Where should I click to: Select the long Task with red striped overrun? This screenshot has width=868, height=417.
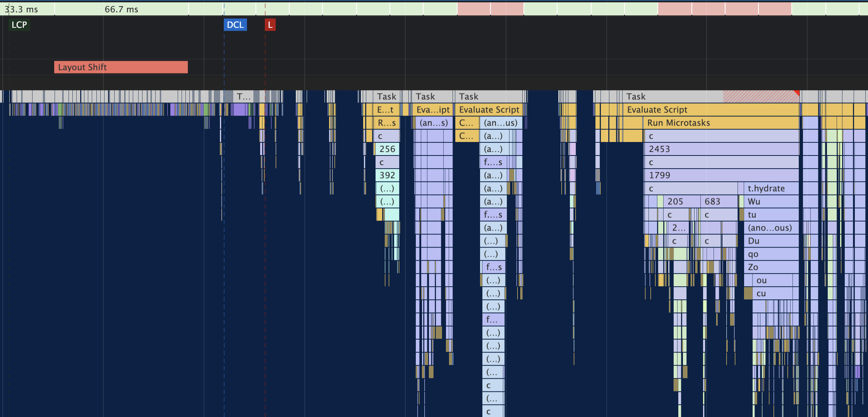(x=711, y=96)
